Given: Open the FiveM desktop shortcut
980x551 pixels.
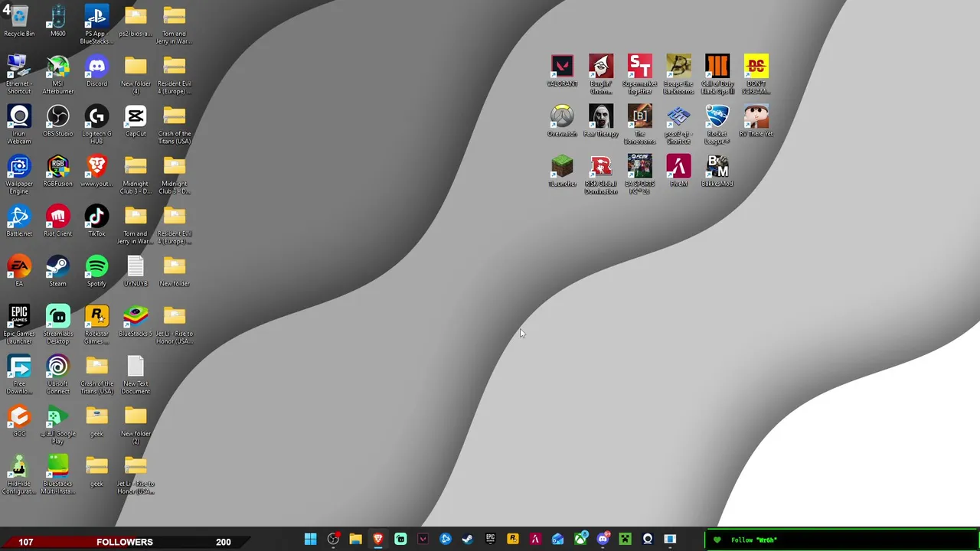Looking at the screenshot, I should (x=678, y=171).
